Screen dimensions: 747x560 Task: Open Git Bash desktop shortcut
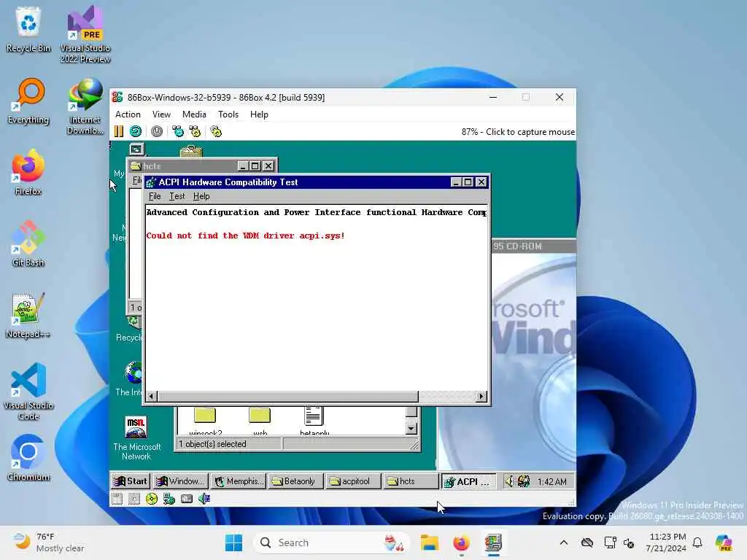[28, 244]
